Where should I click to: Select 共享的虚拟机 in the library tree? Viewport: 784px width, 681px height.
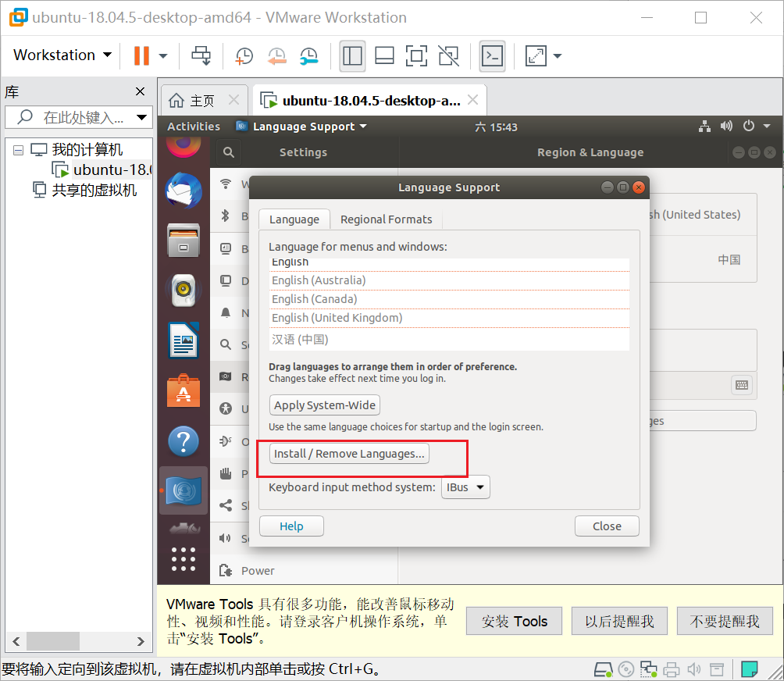(84, 190)
